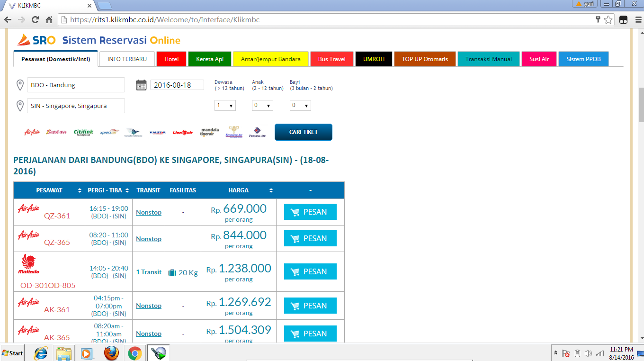Click the 1 Transit link for Malindo
Image resolution: width=644 pixels, height=361 pixels.
pyautogui.click(x=149, y=272)
